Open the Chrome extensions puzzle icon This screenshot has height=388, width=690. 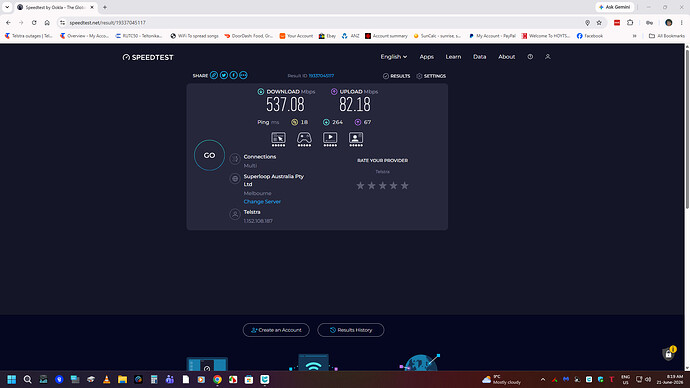pos(630,22)
